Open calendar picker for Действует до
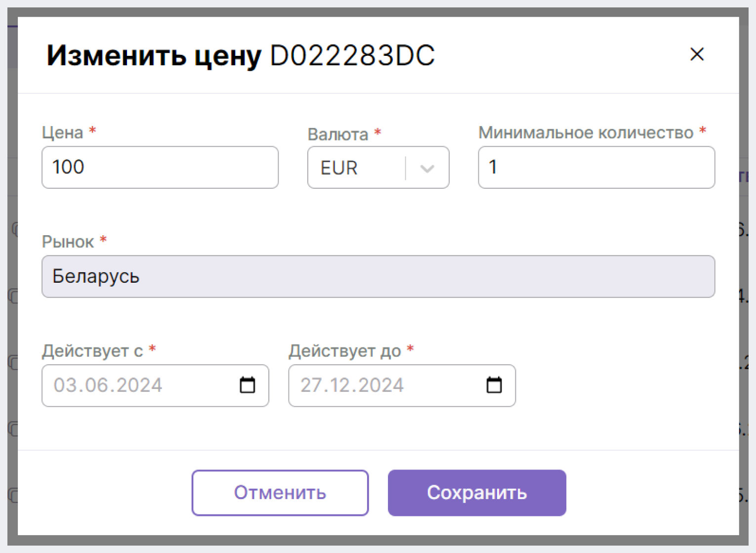The height and width of the screenshot is (553, 756). click(x=494, y=385)
